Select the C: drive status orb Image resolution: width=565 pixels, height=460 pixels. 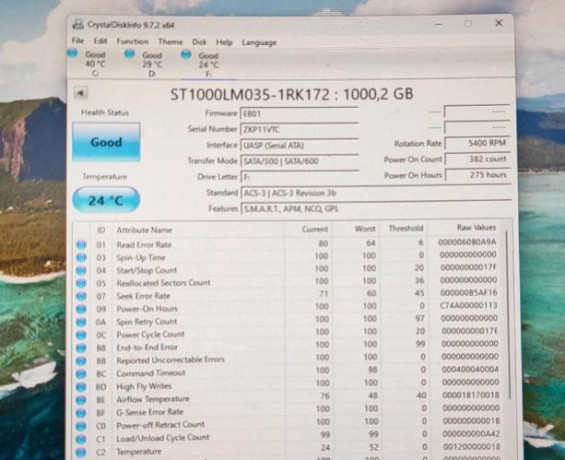72,53
